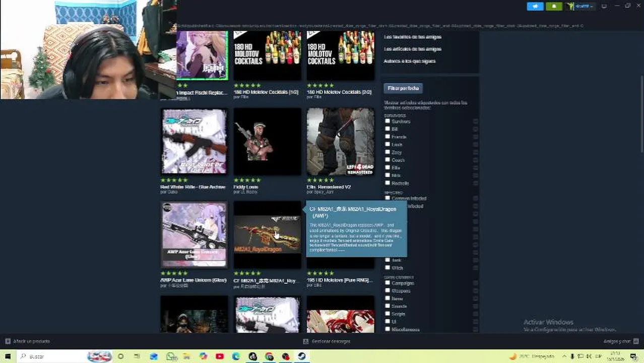Screen dimensions: 644x363
Task: Check the Zoey tag checkbox
Action: pos(388,152)
